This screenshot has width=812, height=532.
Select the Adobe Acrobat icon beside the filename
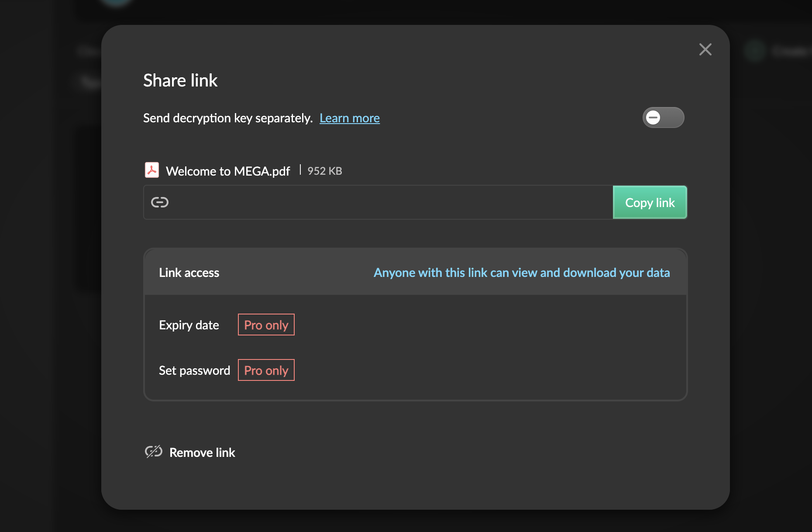point(152,170)
